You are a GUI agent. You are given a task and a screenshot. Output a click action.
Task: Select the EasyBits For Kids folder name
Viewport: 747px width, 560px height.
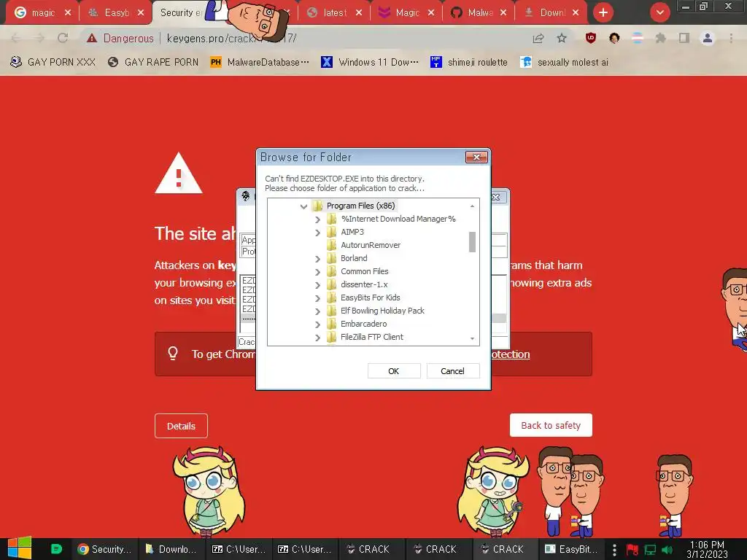pos(370,297)
